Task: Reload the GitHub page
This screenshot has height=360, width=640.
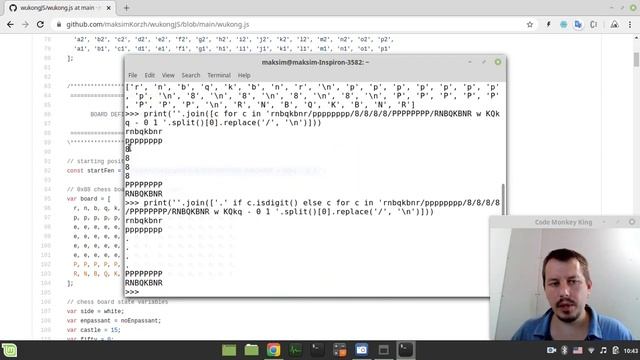Action: click(40, 24)
